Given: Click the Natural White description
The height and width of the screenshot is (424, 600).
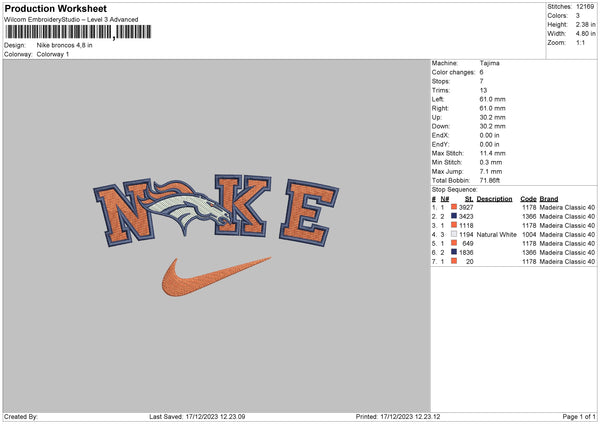Looking at the screenshot, I should 497,235.
